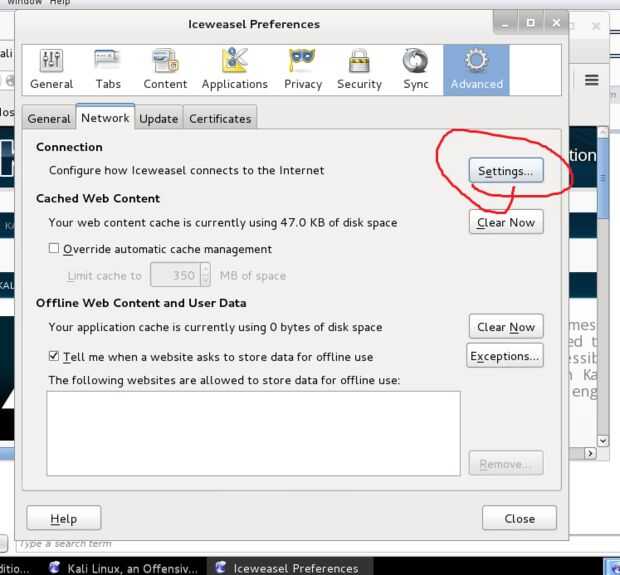Image resolution: width=620 pixels, height=575 pixels.
Task: Click the 47.0 KB cache usage text
Action: [223, 223]
